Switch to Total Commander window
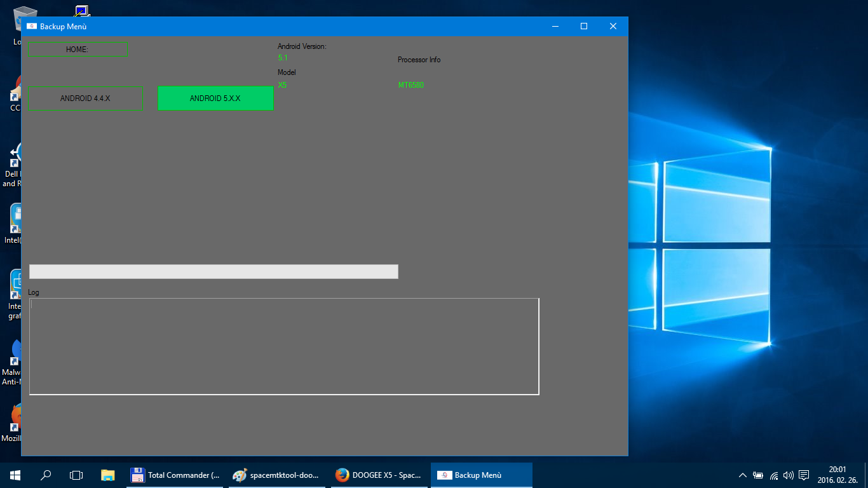This screenshot has width=868, height=488. coord(177,475)
